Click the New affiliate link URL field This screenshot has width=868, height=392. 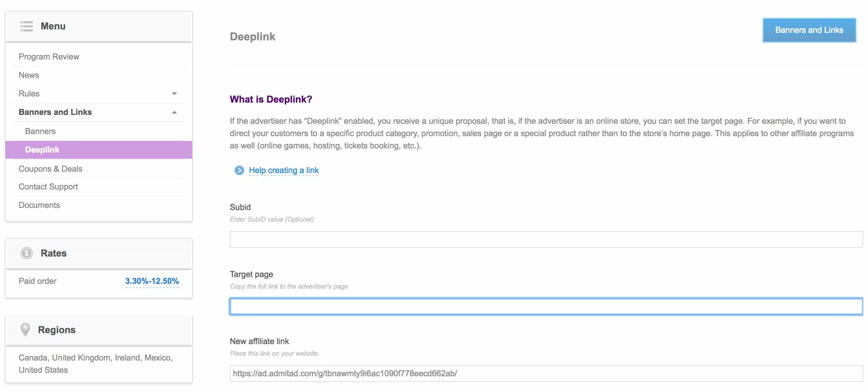pos(546,374)
